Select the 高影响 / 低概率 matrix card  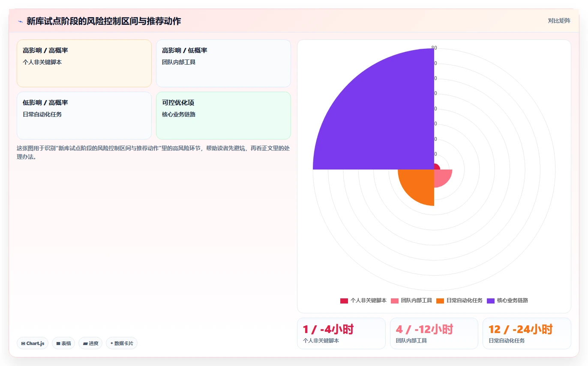click(x=223, y=63)
